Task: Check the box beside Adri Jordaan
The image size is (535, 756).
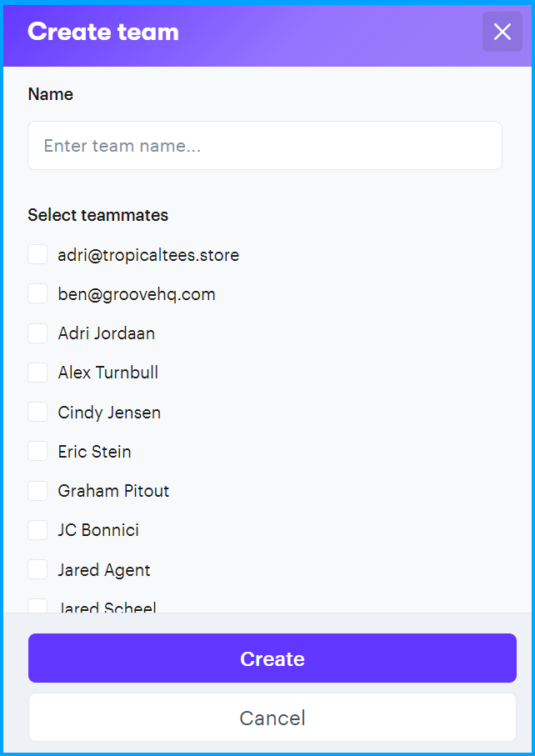Action: click(x=37, y=333)
